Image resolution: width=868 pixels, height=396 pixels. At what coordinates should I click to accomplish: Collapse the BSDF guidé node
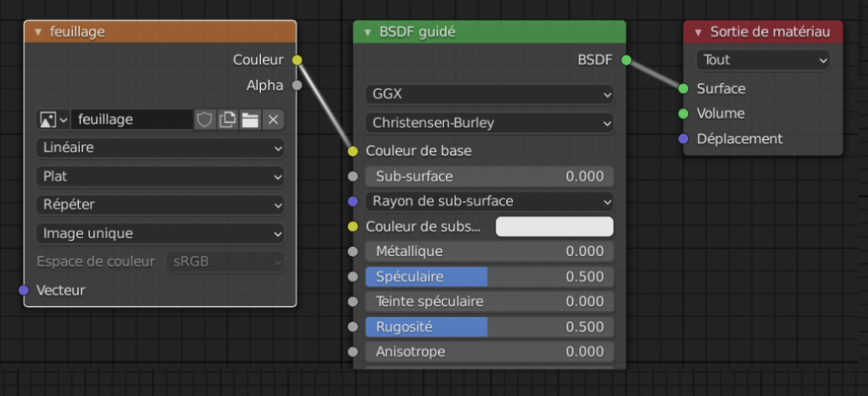pos(367,32)
